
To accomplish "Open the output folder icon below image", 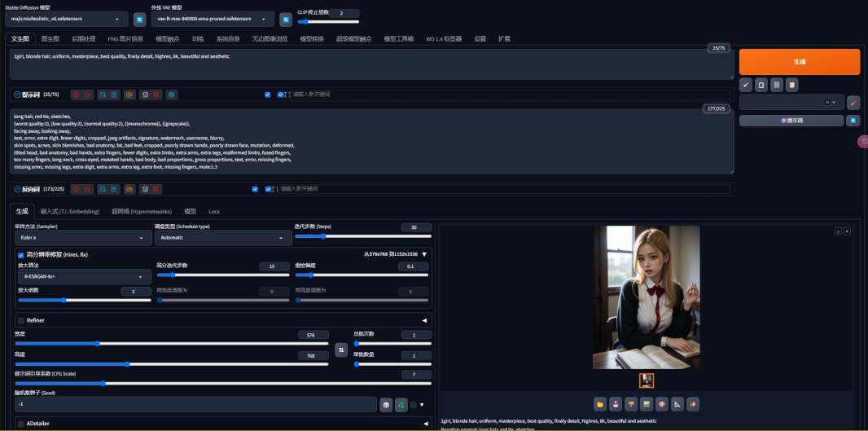I will coord(600,403).
